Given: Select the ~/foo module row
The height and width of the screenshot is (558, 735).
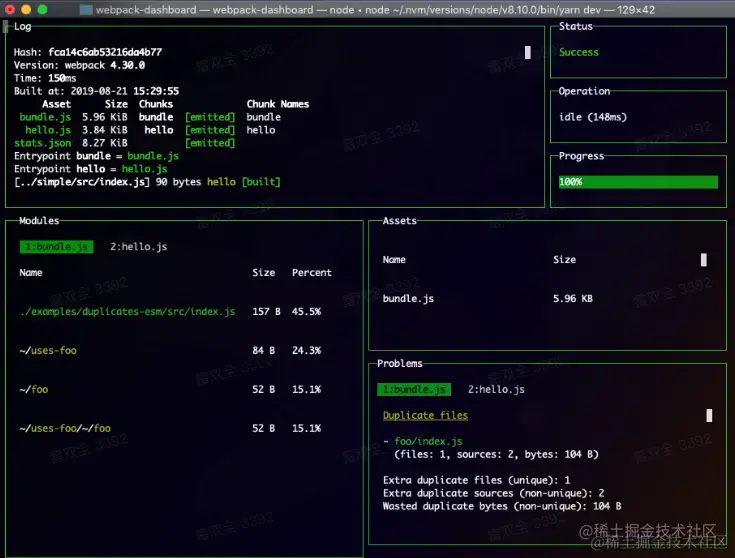Looking at the screenshot, I should tap(171, 389).
